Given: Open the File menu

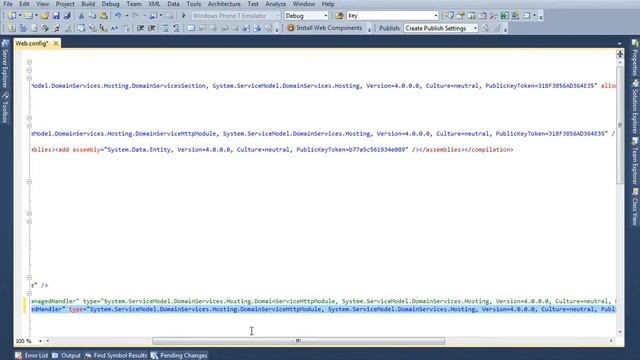Looking at the screenshot, I should (x=8, y=4).
